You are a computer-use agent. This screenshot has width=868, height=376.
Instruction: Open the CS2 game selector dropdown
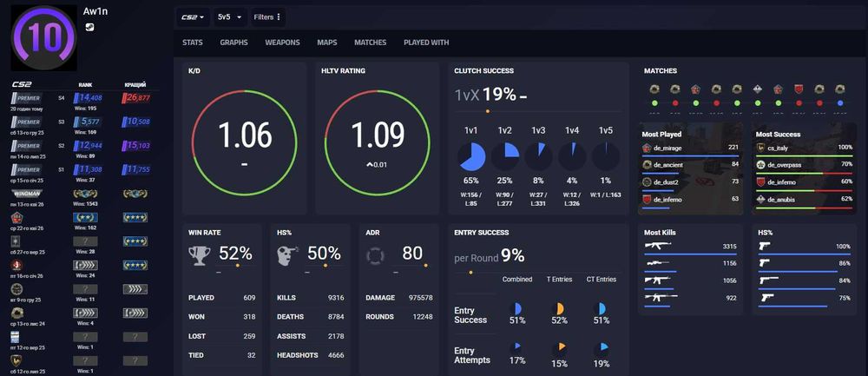pyautogui.click(x=194, y=17)
